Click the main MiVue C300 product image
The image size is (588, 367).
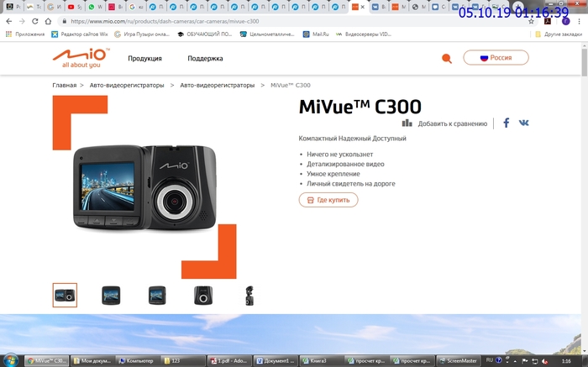click(x=144, y=187)
